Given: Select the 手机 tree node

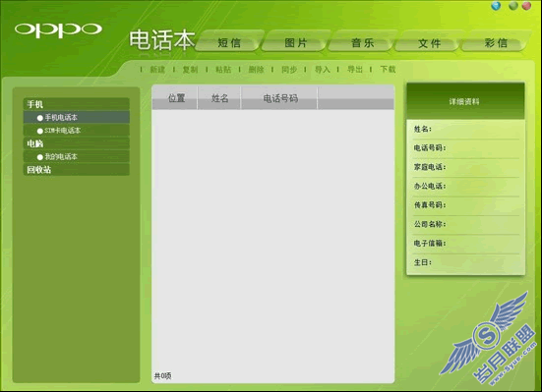Looking at the screenshot, I should (77, 104).
